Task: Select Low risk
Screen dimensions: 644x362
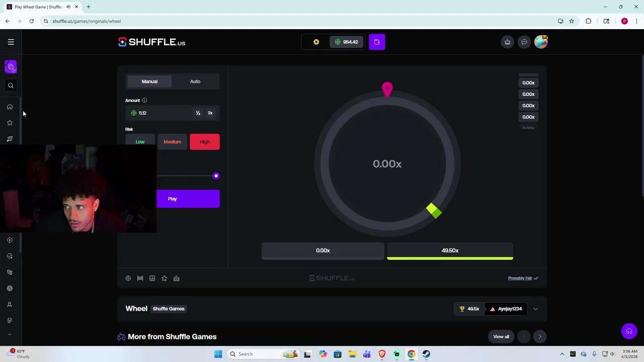Action: click(x=140, y=142)
